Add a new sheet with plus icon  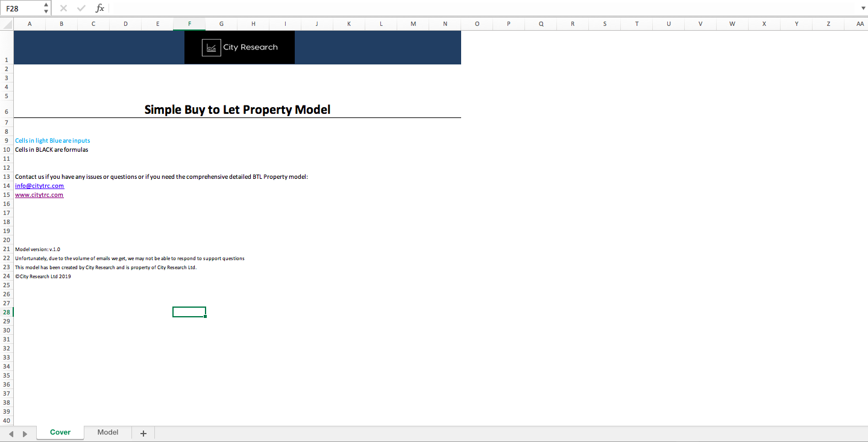(x=143, y=433)
